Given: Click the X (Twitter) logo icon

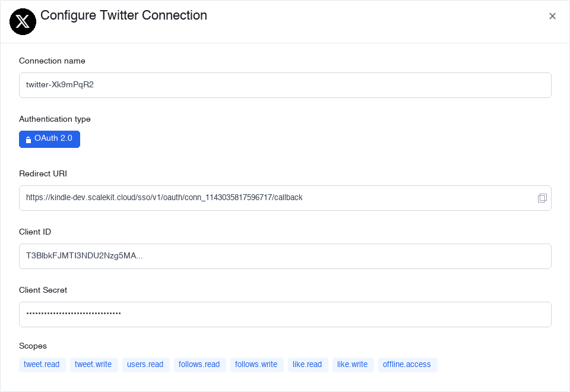Looking at the screenshot, I should (22, 21).
